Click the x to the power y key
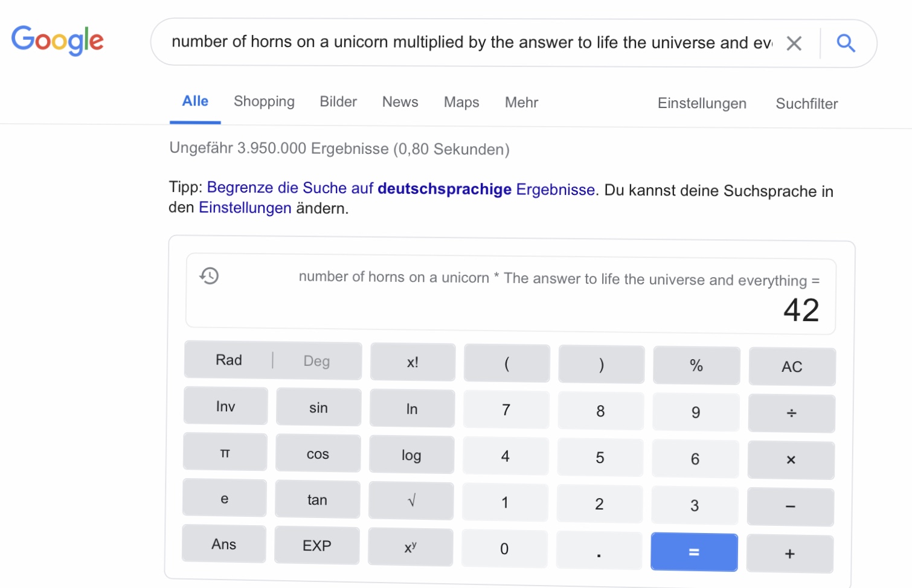 pos(411,547)
